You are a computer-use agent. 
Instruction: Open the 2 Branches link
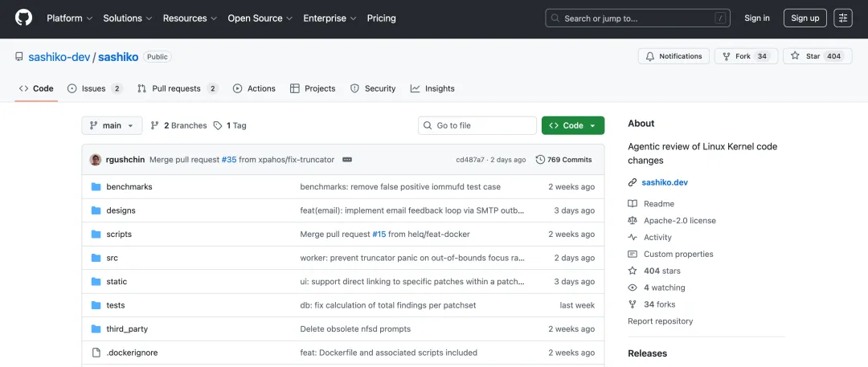pos(178,125)
